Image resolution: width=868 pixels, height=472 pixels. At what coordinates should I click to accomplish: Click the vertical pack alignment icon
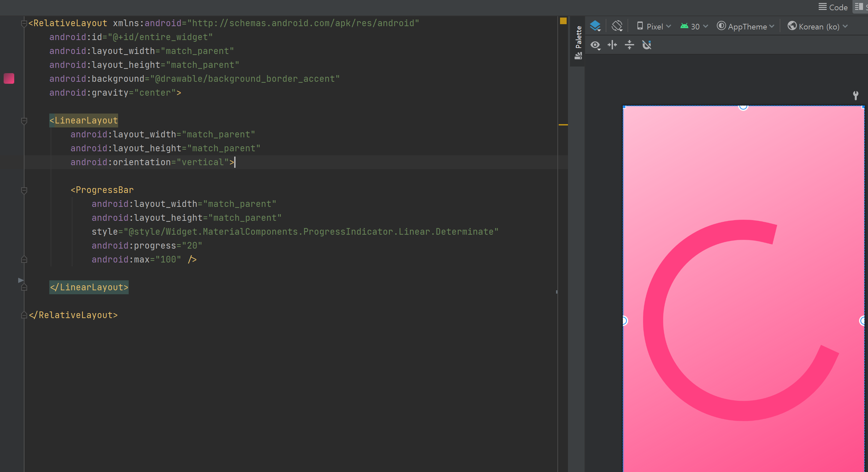[x=629, y=45]
